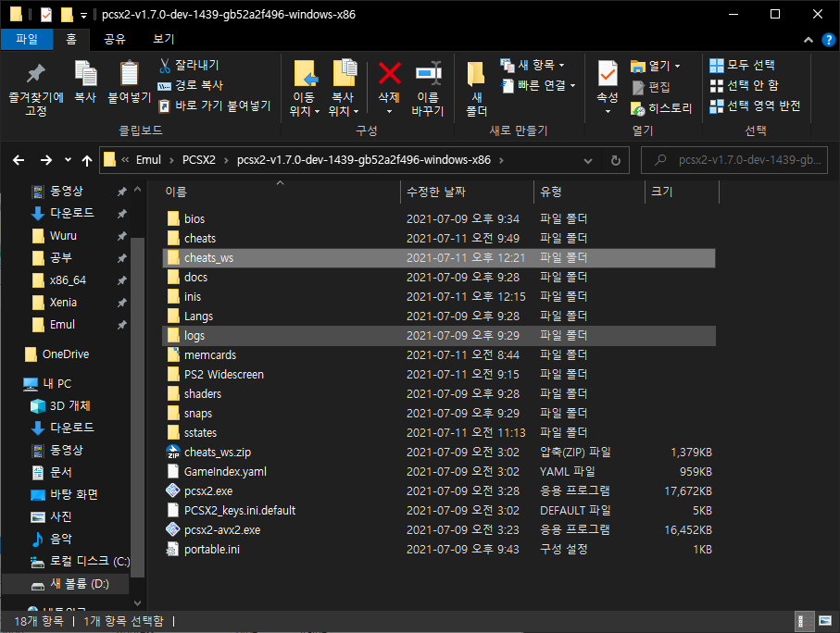This screenshot has height=633, width=840.
Task: Select OneDrive in navigation pane
Action: coord(66,354)
